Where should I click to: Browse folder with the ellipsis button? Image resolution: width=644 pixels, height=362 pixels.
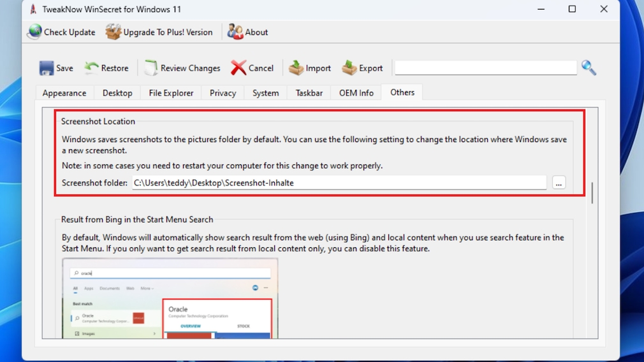pos(559,183)
